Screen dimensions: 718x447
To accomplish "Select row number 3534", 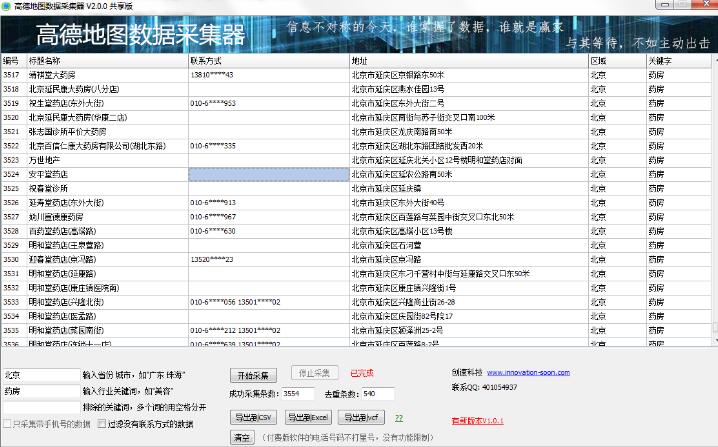I will 11,316.
